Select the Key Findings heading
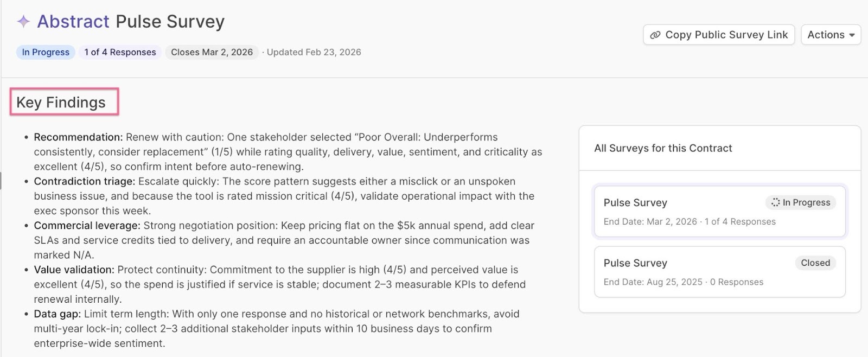The width and height of the screenshot is (868, 357). point(61,102)
